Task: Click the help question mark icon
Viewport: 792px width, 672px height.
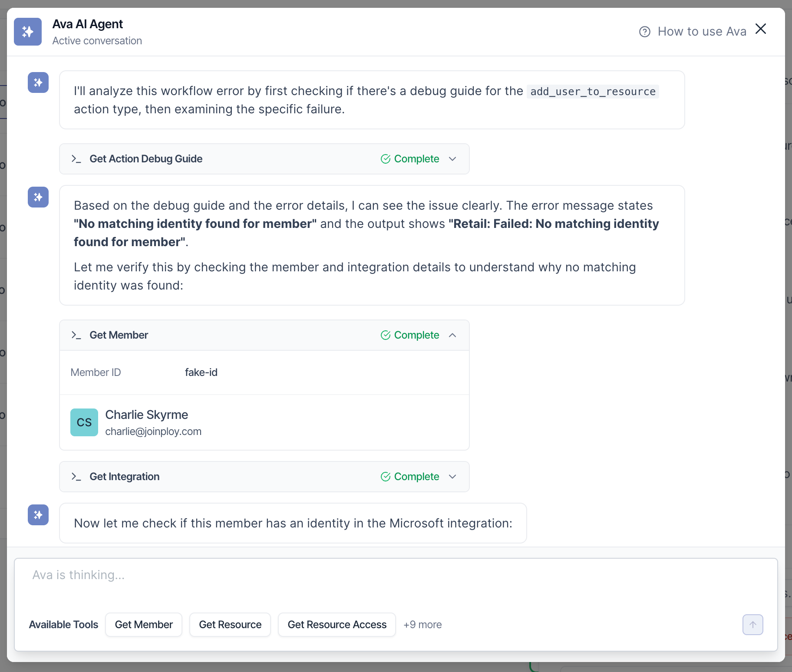Action: pyautogui.click(x=644, y=32)
